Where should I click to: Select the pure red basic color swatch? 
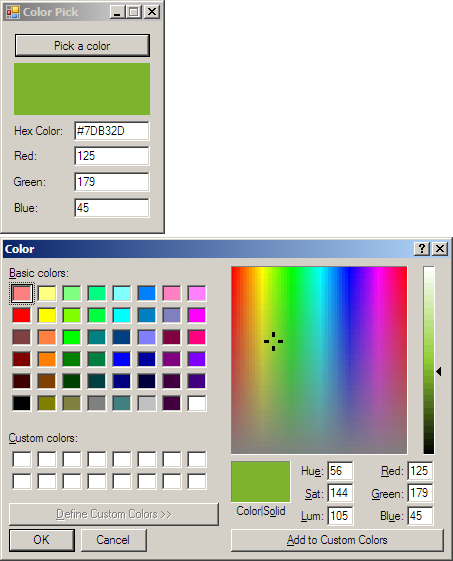tap(22, 315)
